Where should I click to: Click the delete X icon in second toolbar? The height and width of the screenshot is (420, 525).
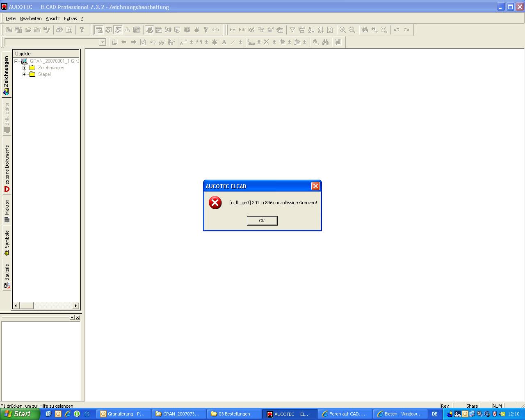coord(266,42)
